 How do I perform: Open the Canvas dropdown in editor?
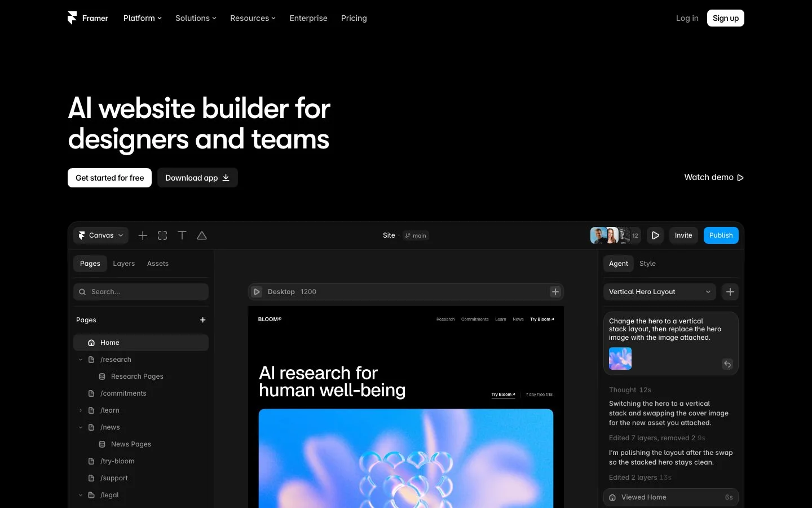click(101, 235)
